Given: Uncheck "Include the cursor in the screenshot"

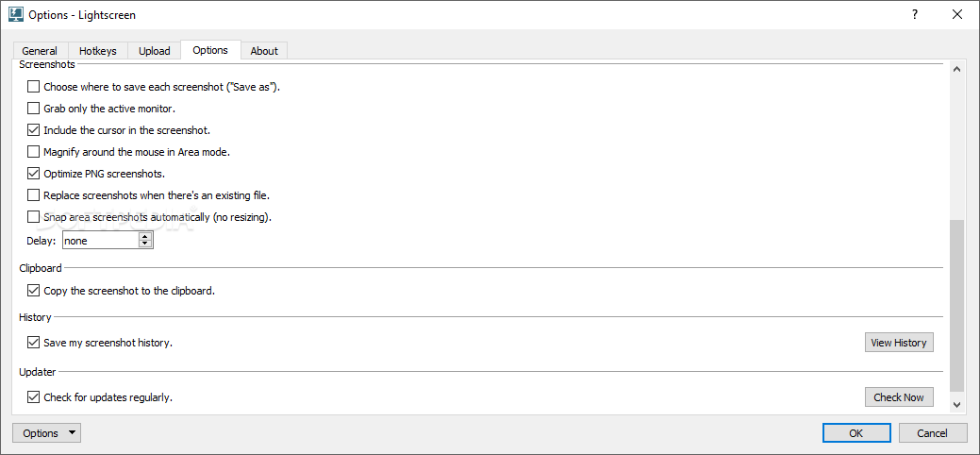Looking at the screenshot, I should pyautogui.click(x=33, y=130).
